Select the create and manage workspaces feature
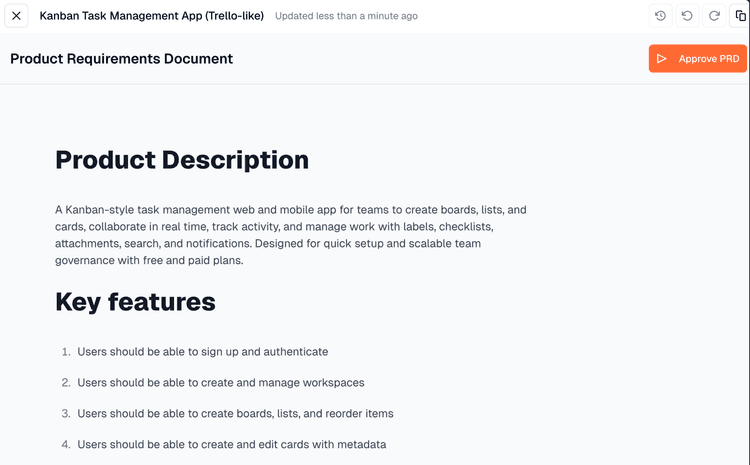 (221, 382)
